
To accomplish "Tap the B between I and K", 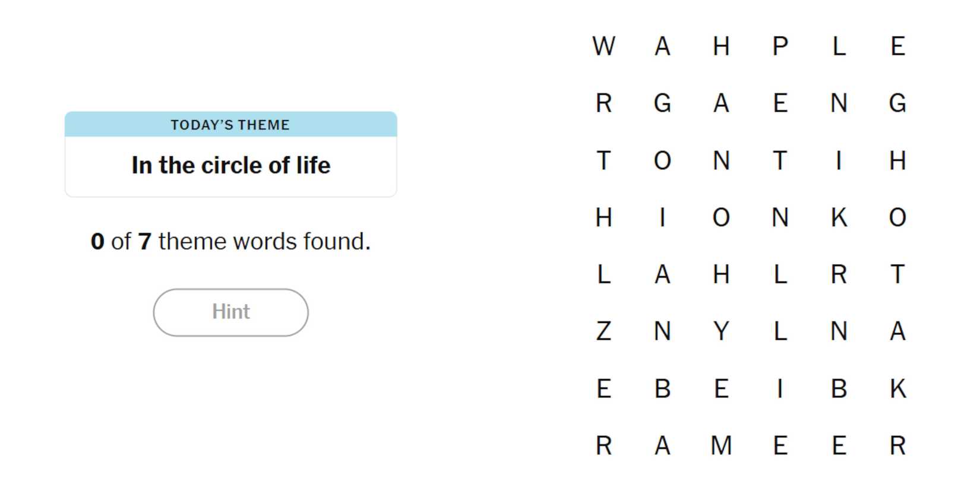I will tap(839, 389).
